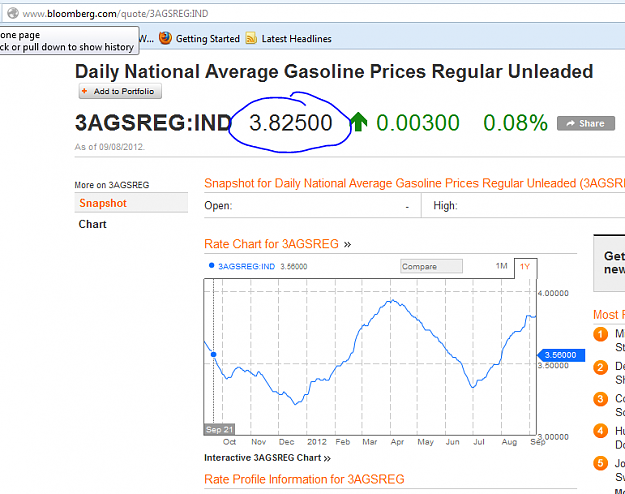Image resolution: width=625 pixels, height=494 pixels.
Task: Select the Chart sidebar item
Action: click(x=92, y=224)
